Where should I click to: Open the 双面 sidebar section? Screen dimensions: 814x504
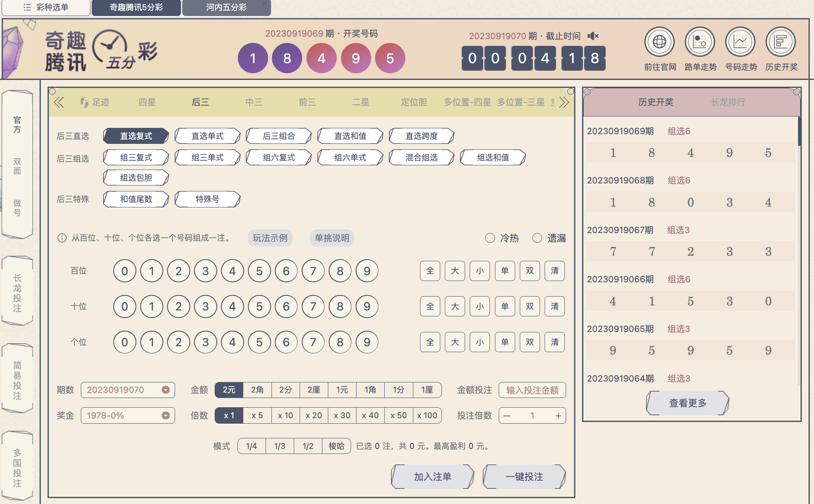click(17, 166)
